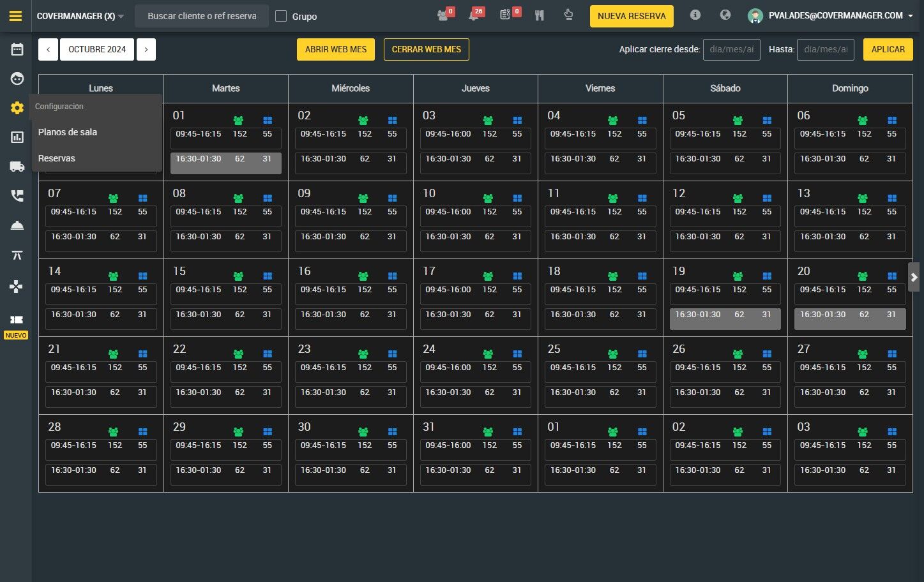Open the info icon in top bar

(695, 15)
